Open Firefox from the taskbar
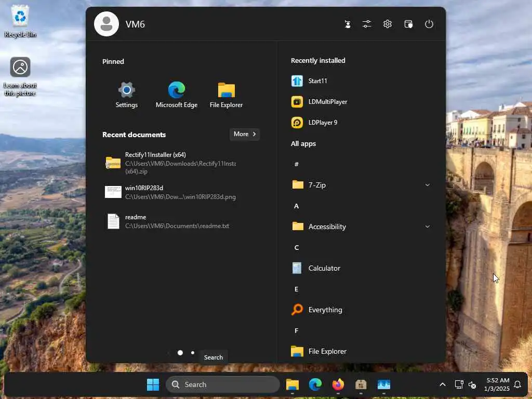This screenshot has width=532, height=399. tap(338, 384)
